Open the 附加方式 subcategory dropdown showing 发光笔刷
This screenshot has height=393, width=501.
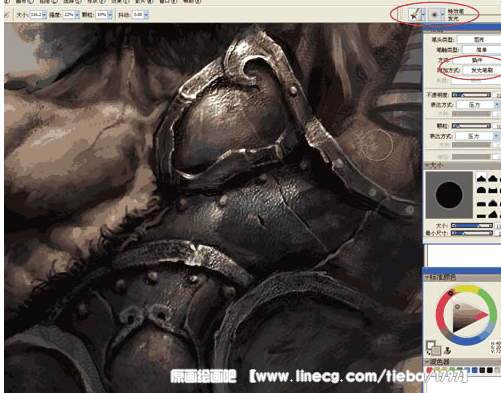tap(482, 70)
